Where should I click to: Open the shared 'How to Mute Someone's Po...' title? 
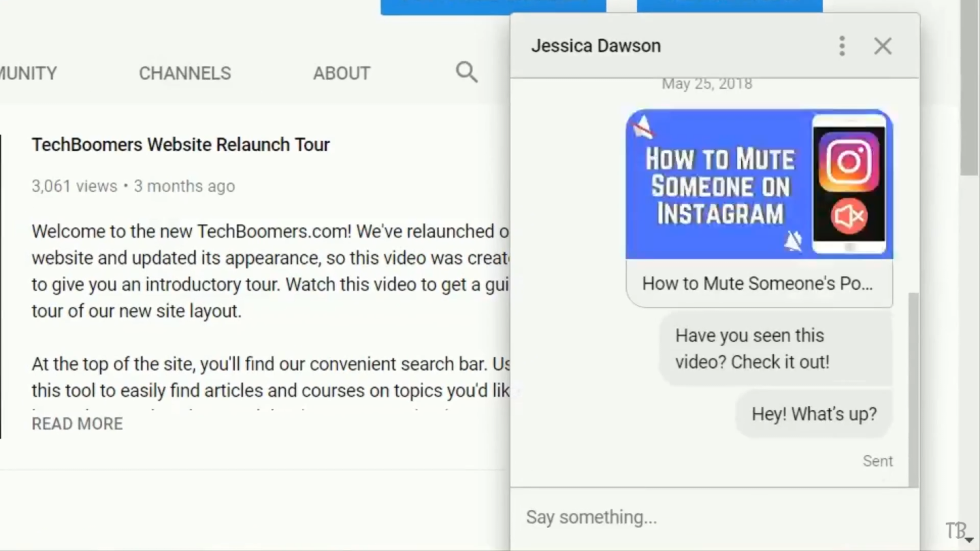point(757,284)
